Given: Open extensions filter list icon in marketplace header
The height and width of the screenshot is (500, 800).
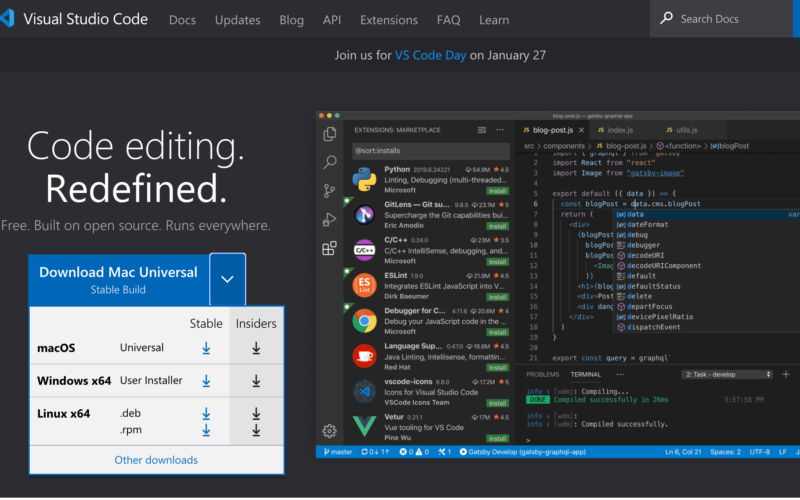Looking at the screenshot, I should 482,130.
